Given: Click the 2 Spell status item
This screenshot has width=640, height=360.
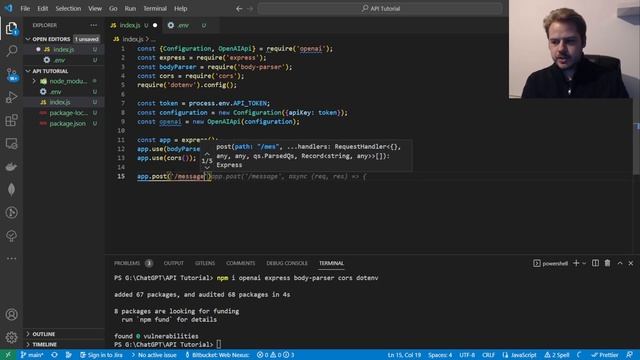Looking at the screenshot, I should (557, 355).
